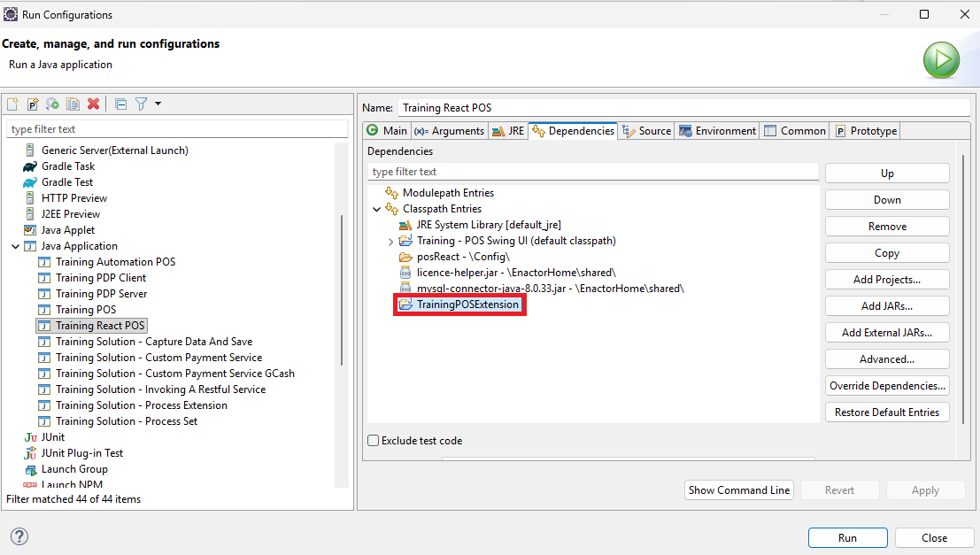Delete the selected launch configuration
The height and width of the screenshot is (555, 980).
tap(92, 104)
